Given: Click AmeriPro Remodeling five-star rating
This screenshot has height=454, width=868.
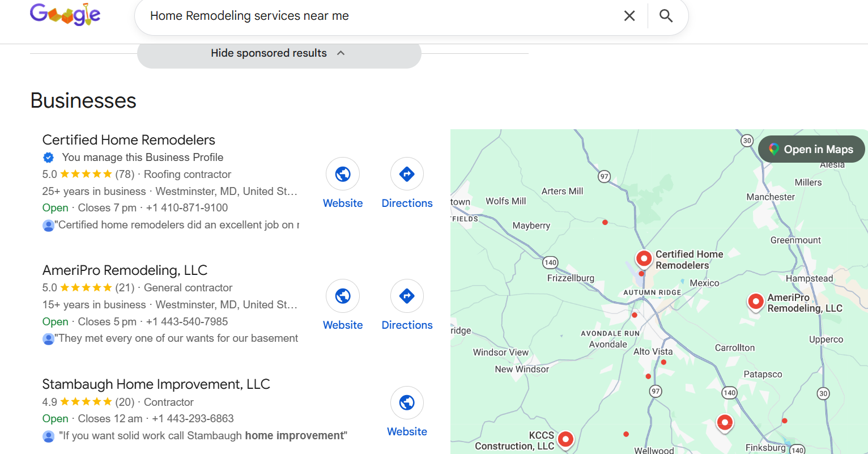Looking at the screenshot, I should point(86,288).
